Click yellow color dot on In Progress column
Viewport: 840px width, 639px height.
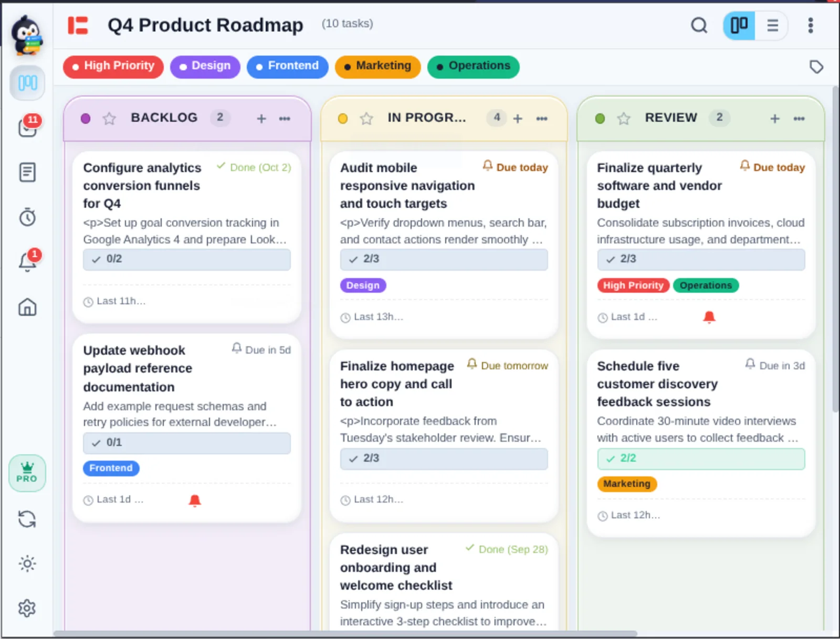(343, 119)
